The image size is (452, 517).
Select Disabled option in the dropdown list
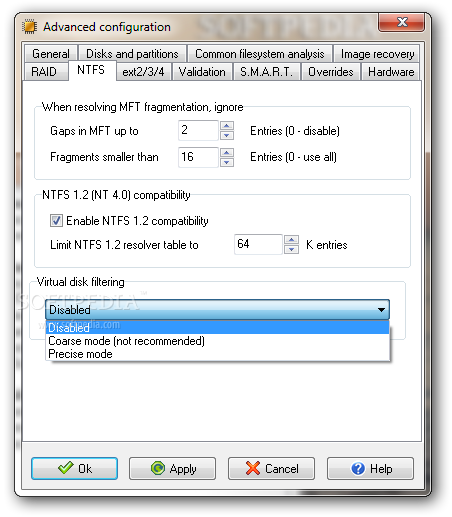pos(217,328)
